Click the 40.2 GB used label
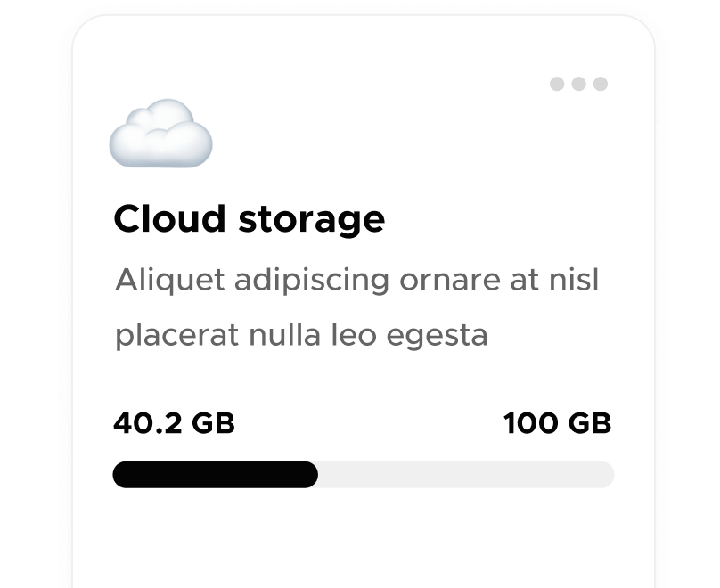This screenshot has height=588, width=720. [x=174, y=423]
